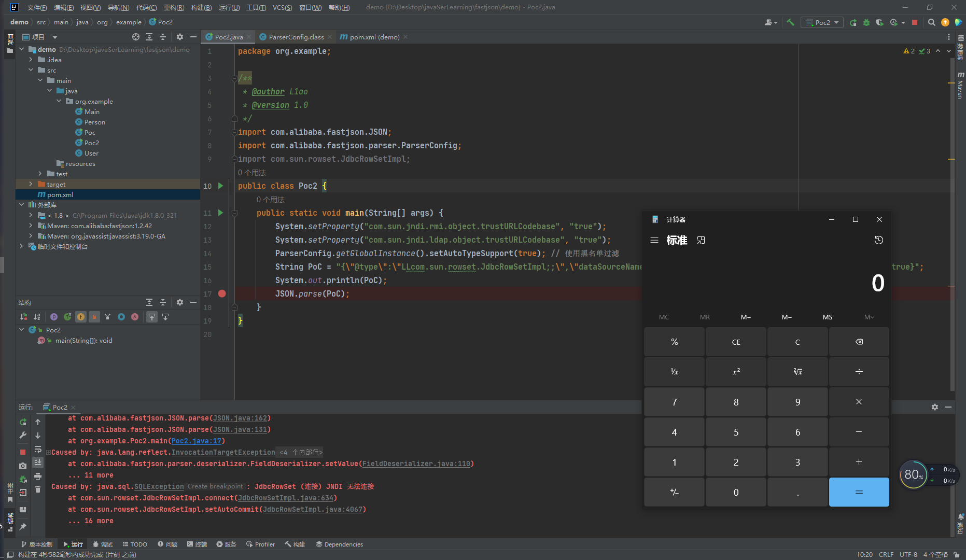The width and height of the screenshot is (966, 560).
Task: Open Poc2.java:17 stack trace link
Action: (196, 441)
